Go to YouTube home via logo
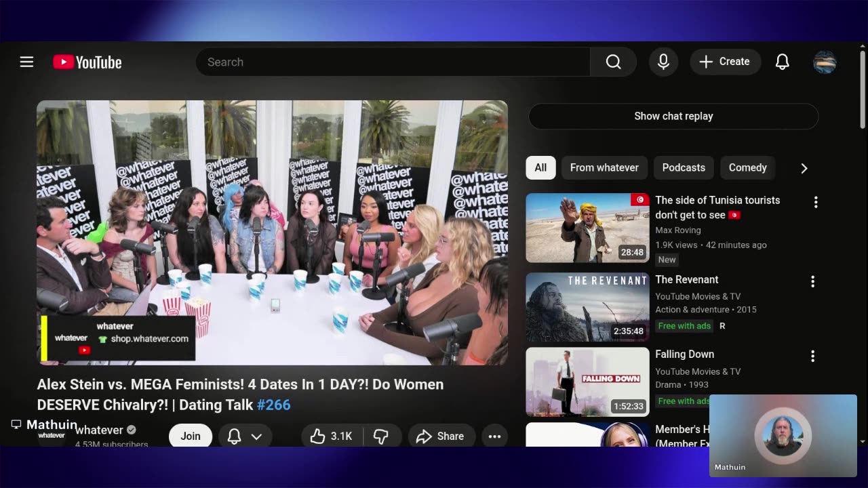Viewport: 868px width, 488px height. click(87, 62)
